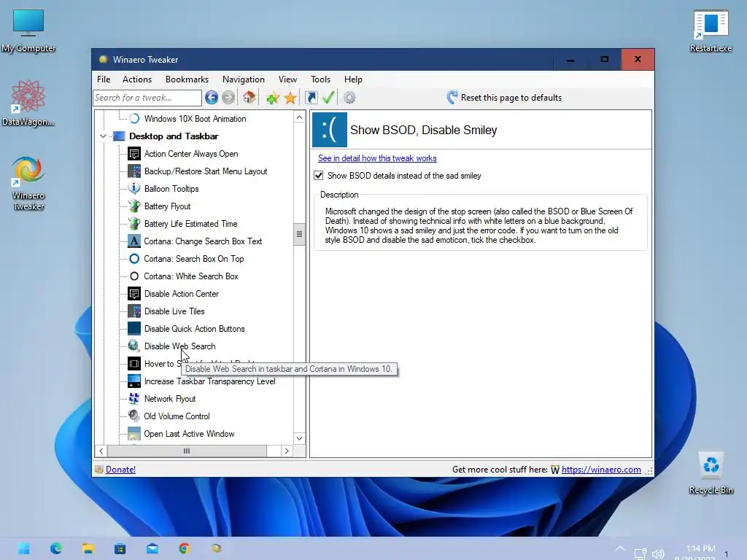Click the grayed Forward navigation arrow
The height and width of the screenshot is (560, 747).
228,98
